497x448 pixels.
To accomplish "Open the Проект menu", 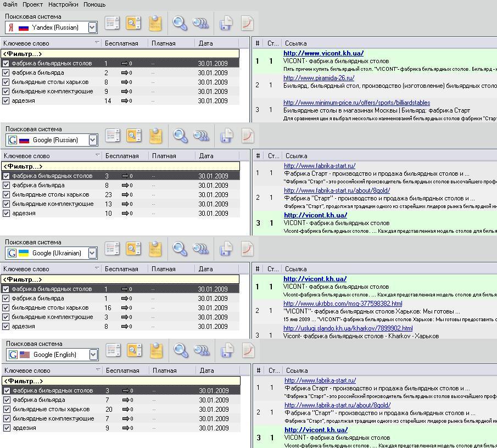I will click(x=32, y=4).
